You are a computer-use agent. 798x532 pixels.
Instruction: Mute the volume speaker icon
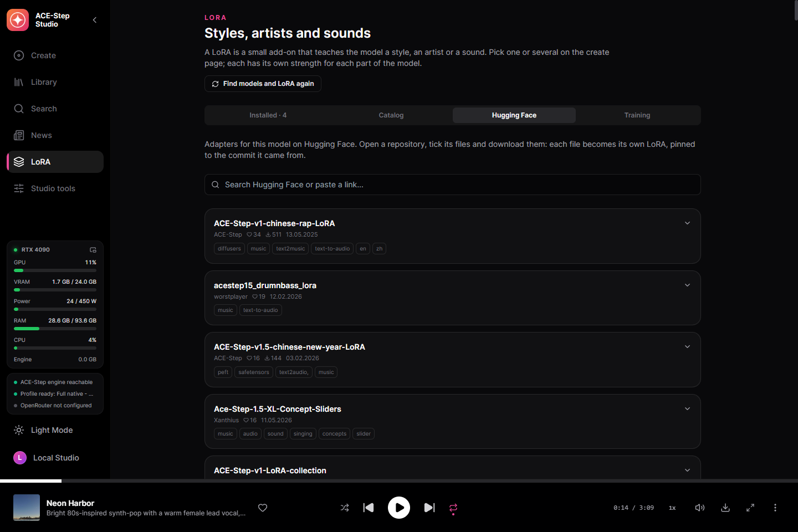700,508
